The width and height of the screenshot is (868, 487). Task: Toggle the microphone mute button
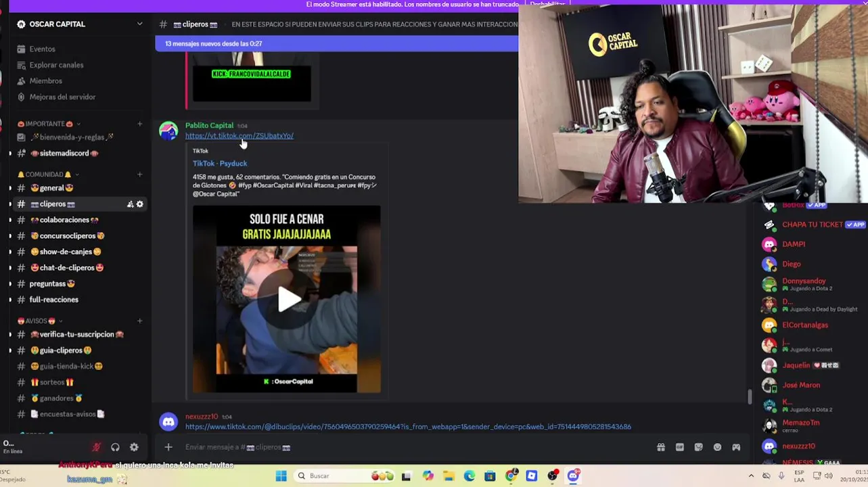(96, 447)
